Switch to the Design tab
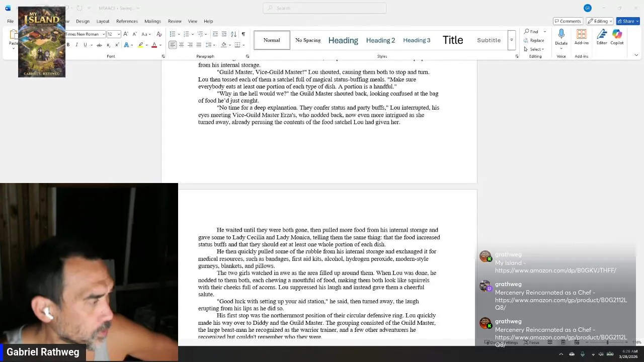 [x=83, y=21]
